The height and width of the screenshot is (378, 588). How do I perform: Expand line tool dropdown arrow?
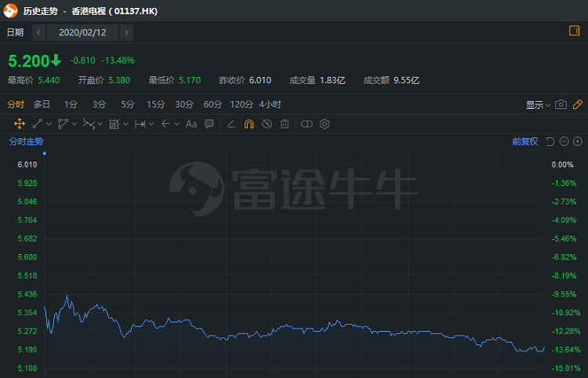point(49,124)
